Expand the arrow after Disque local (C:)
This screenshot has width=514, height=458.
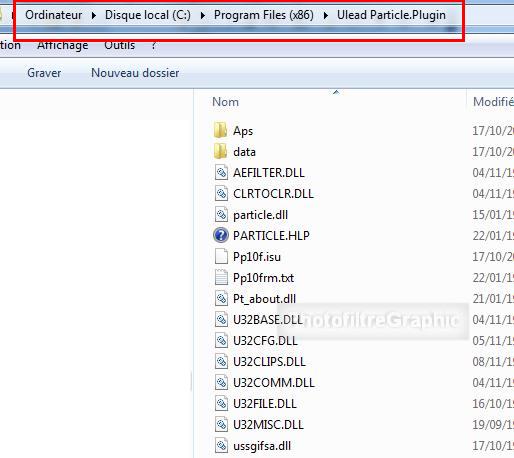(x=203, y=15)
